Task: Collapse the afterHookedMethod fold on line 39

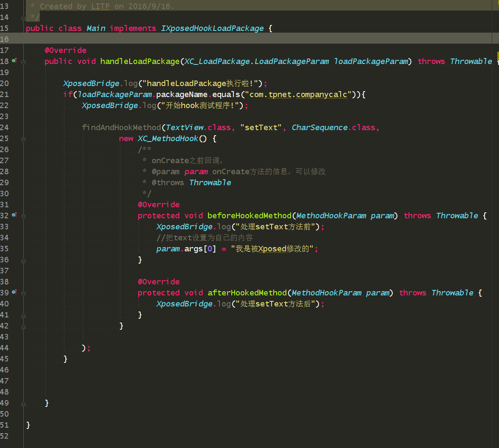Action: tap(24, 294)
